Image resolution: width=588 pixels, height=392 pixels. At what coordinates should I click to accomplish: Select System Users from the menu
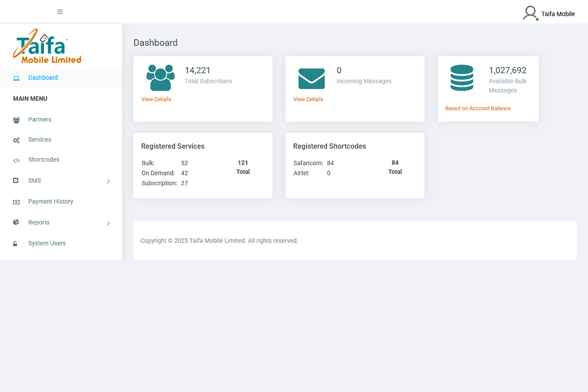(46, 243)
